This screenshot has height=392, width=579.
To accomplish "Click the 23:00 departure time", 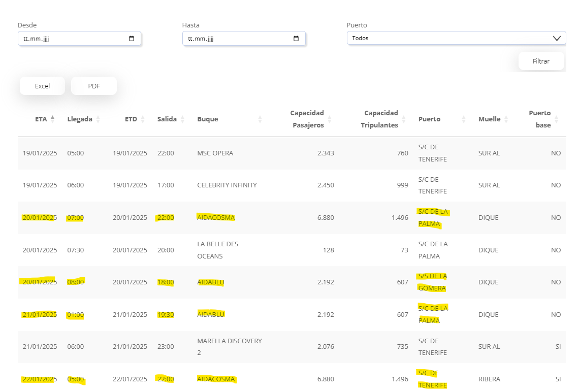I will (166, 347).
